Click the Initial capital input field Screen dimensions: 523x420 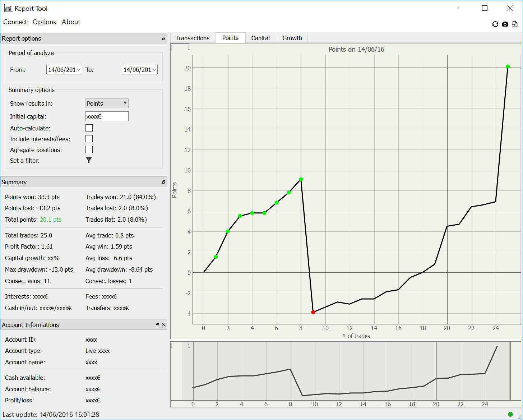tap(107, 116)
